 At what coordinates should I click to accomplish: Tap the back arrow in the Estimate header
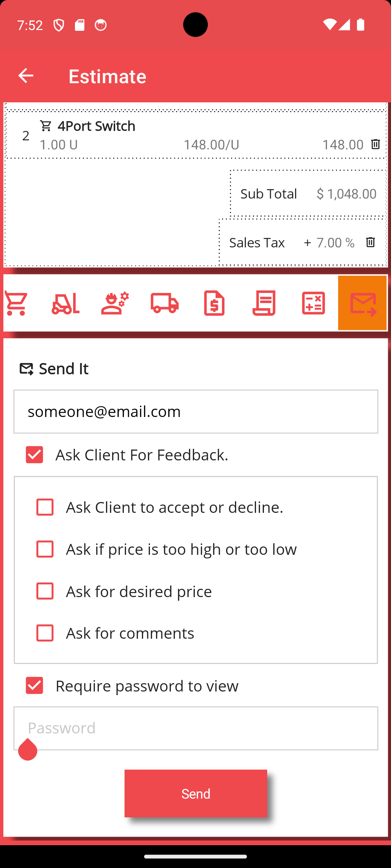(26, 76)
